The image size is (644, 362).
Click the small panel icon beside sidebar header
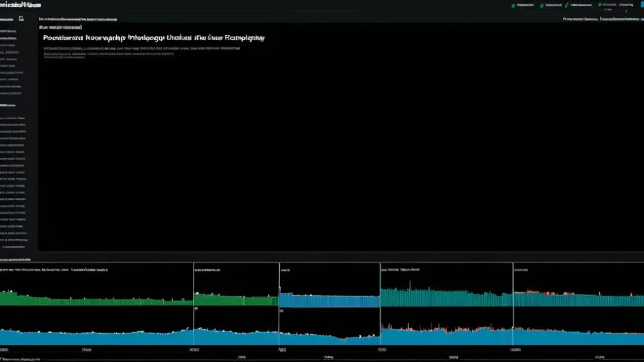pos(21,19)
